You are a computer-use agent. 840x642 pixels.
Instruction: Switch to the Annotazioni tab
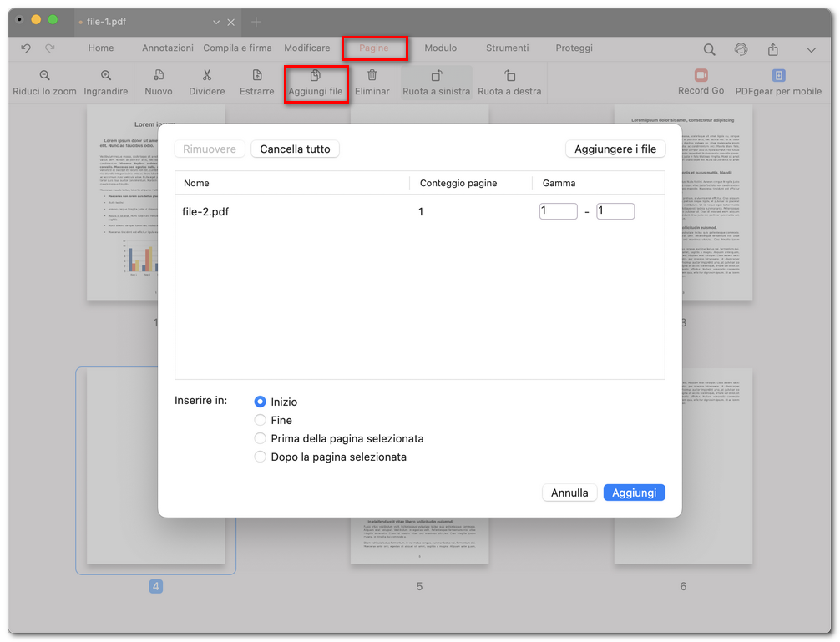click(x=167, y=48)
